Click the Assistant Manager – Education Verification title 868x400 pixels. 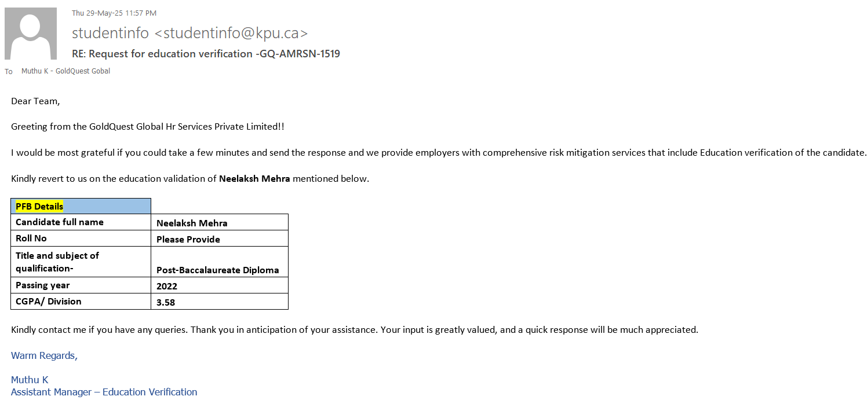(x=104, y=392)
